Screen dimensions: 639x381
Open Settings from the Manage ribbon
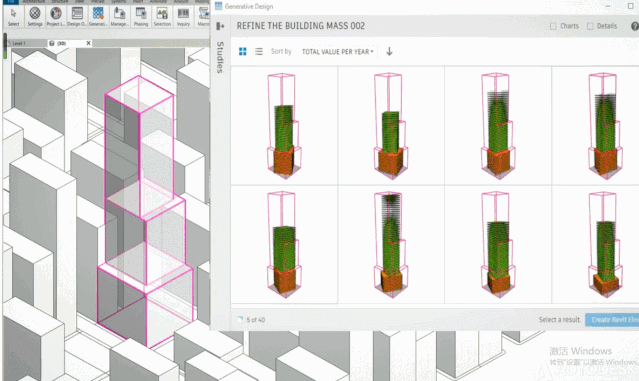pyautogui.click(x=35, y=17)
